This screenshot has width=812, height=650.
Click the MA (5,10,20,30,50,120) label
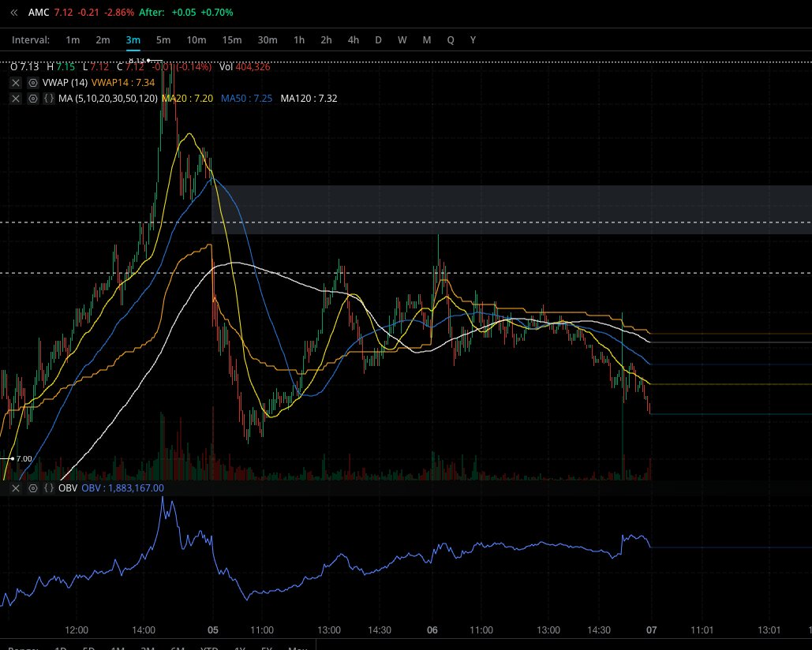107,99
